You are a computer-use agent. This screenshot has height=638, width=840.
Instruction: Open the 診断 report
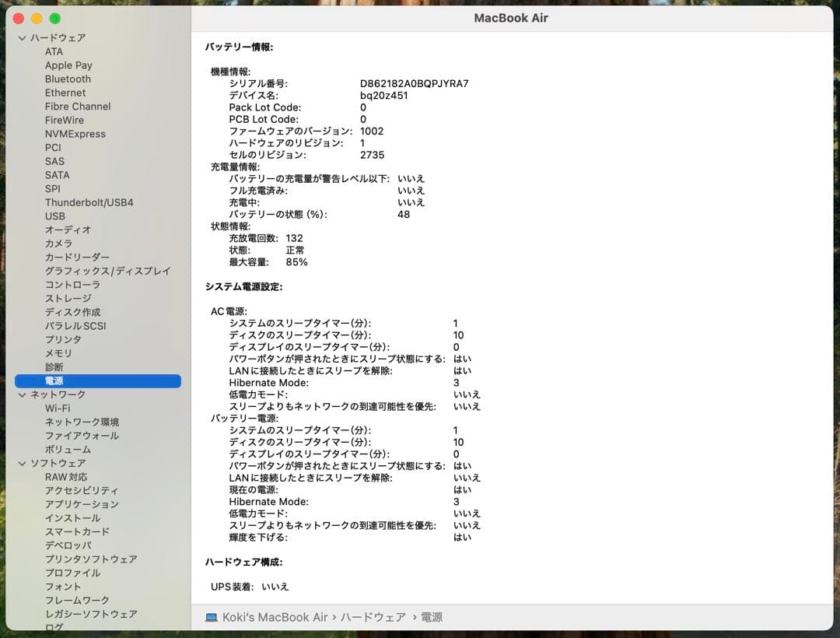53,366
